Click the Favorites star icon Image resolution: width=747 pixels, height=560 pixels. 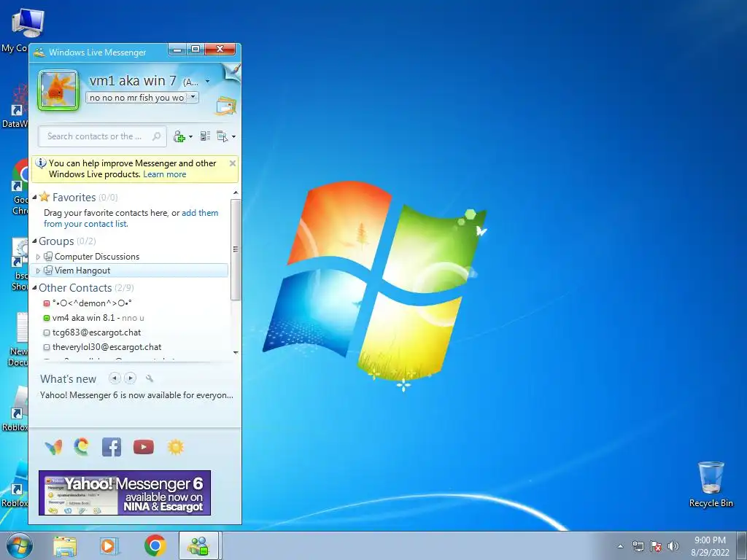[x=44, y=197]
